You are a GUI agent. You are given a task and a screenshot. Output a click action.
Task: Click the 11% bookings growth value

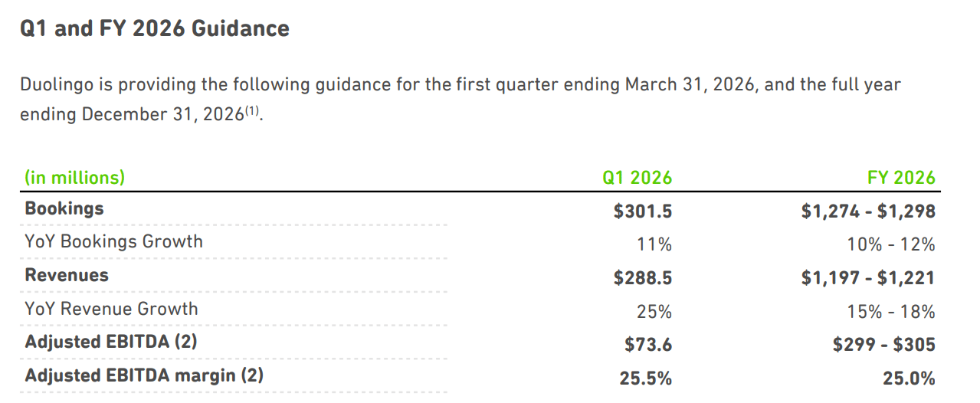click(656, 244)
